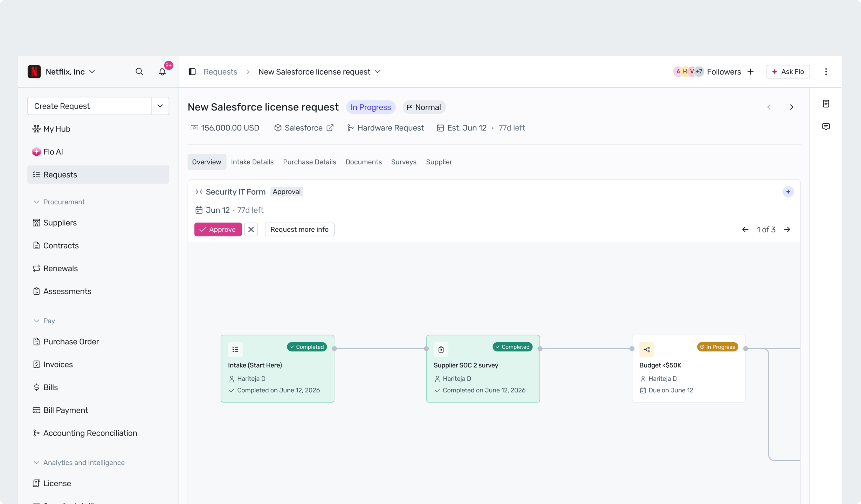Screen dimensions: 861x504
Task: Open the comments icon in right rail
Action: [x=826, y=127]
